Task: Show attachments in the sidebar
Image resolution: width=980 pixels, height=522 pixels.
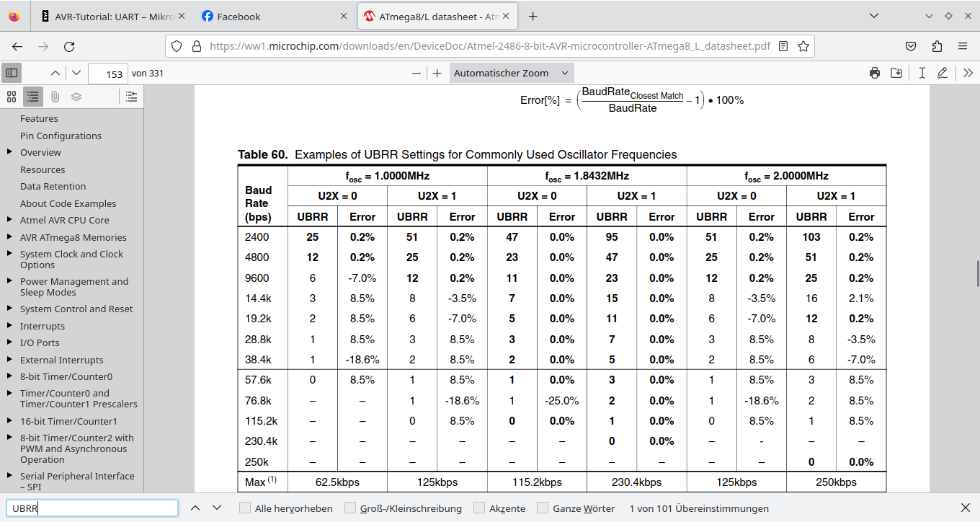Action: 55,97
